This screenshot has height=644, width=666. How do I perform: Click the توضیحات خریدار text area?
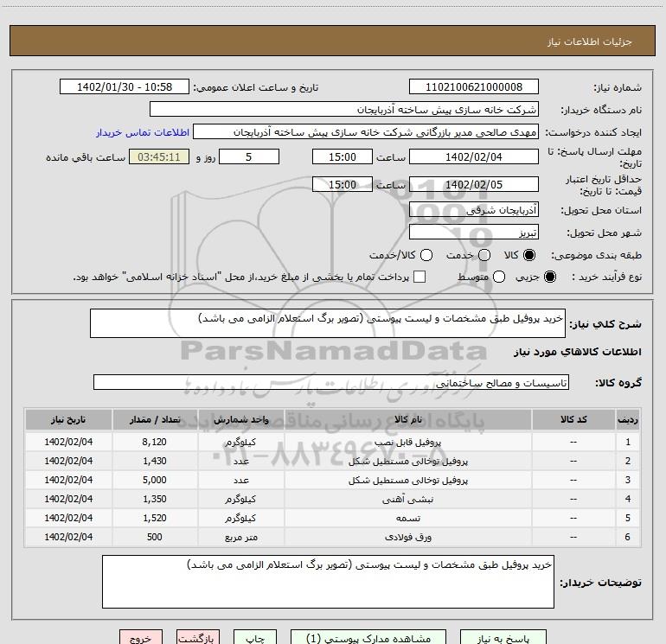tap(328, 582)
